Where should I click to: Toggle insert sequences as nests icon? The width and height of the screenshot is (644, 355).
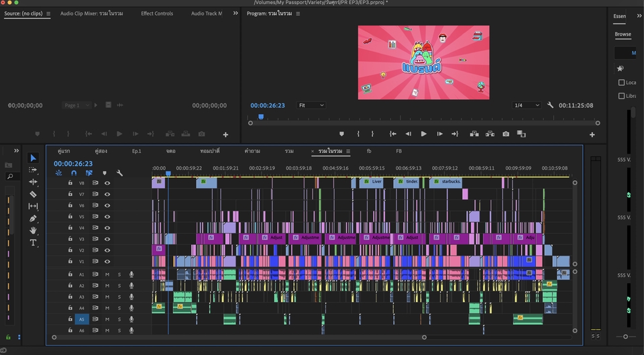(59, 173)
